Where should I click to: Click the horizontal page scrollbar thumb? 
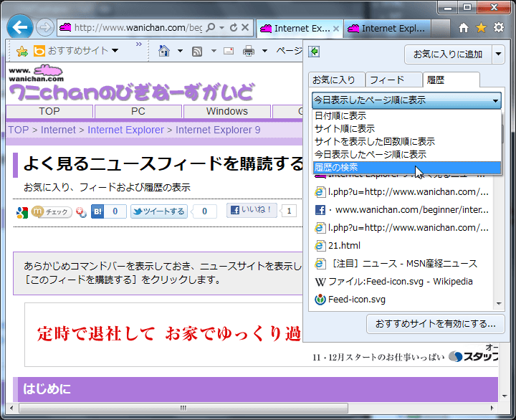183,408
